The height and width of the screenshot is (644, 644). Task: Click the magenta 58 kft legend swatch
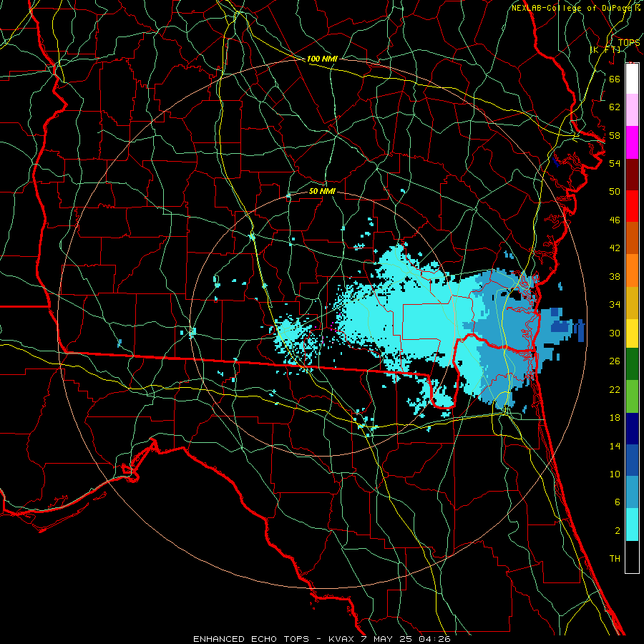(x=632, y=142)
